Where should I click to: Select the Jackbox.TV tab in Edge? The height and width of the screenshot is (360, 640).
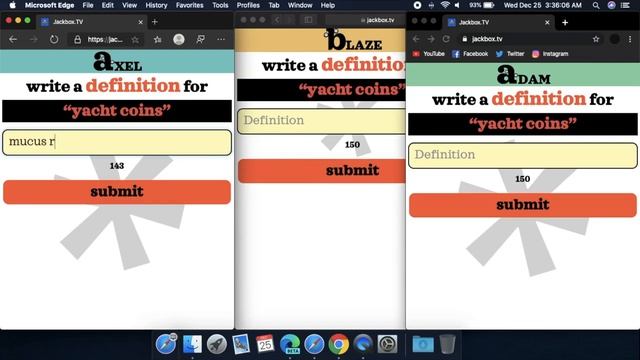92,22
